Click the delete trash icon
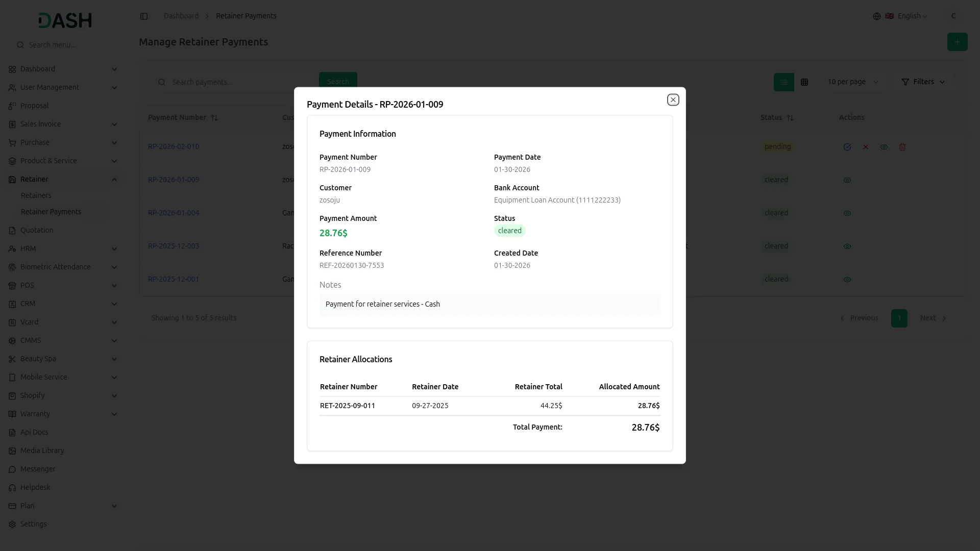Viewport: 980px width, 551px height. 902,147
